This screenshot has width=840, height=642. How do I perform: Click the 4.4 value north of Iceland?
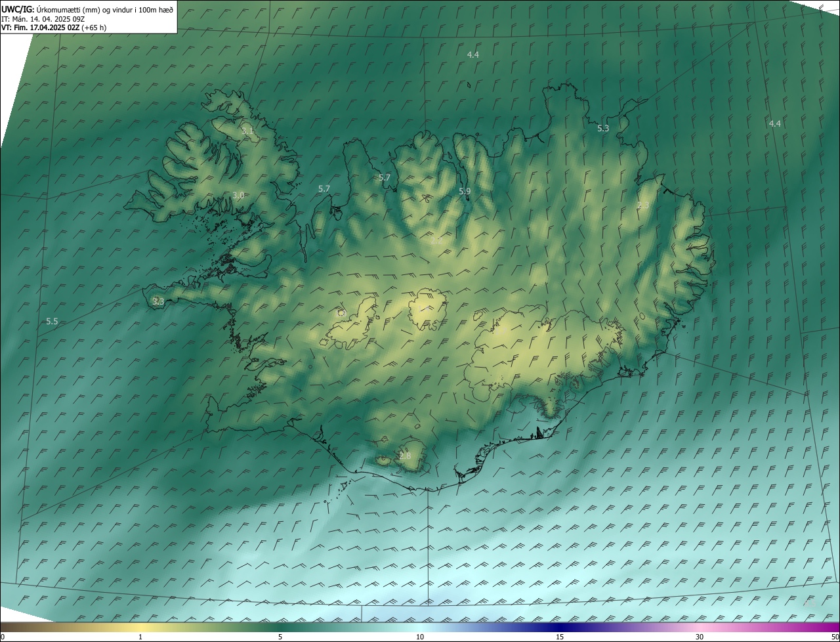[472, 54]
